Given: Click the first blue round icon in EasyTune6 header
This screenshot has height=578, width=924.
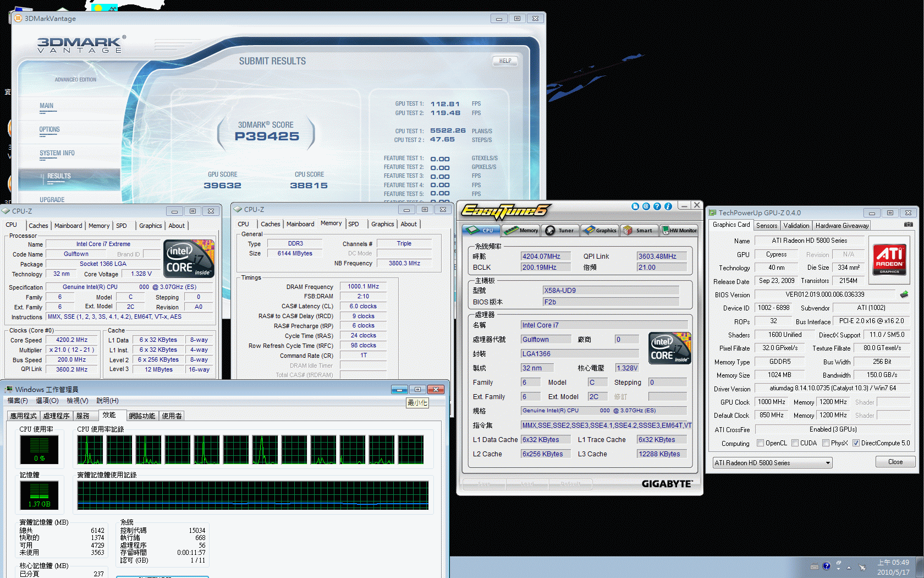Looking at the screenshot, I should [635, 206].
